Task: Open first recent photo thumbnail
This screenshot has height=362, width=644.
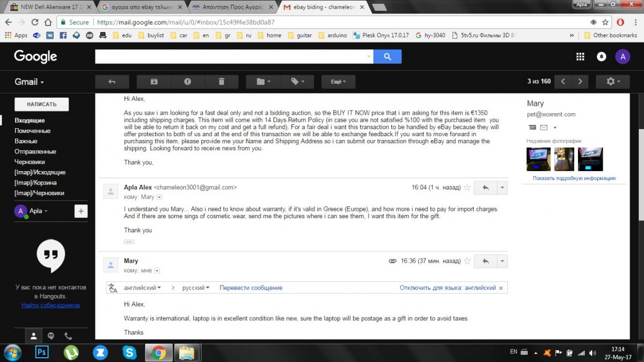Action: pos(538,159)
